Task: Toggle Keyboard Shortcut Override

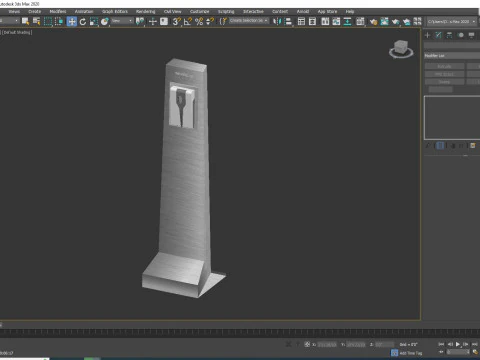Action: [x=164, y=22]
